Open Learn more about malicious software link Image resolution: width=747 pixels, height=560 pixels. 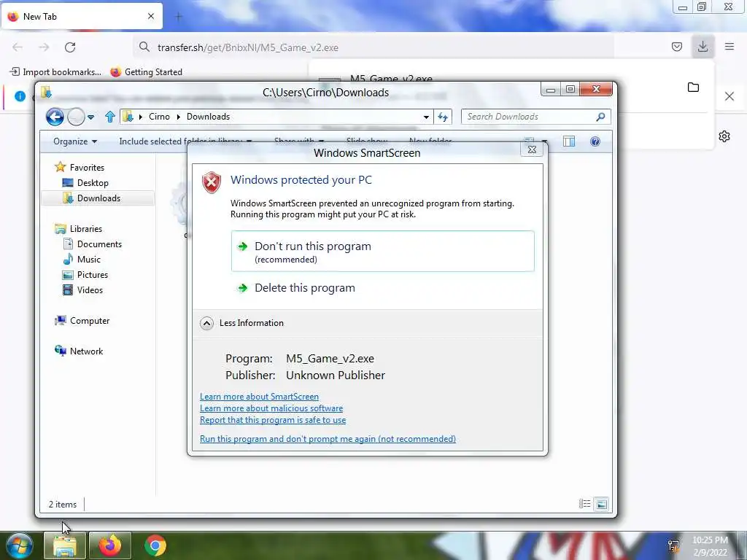pos(271,408)
